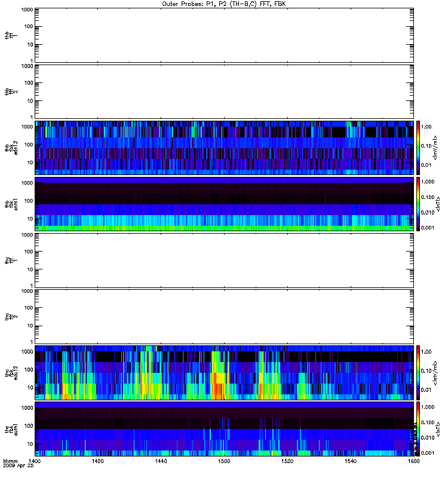Click the thc edc12 mV/m color bar
Image resolution: width=448 pixels, height=478 pixels.
coord(418,373)
